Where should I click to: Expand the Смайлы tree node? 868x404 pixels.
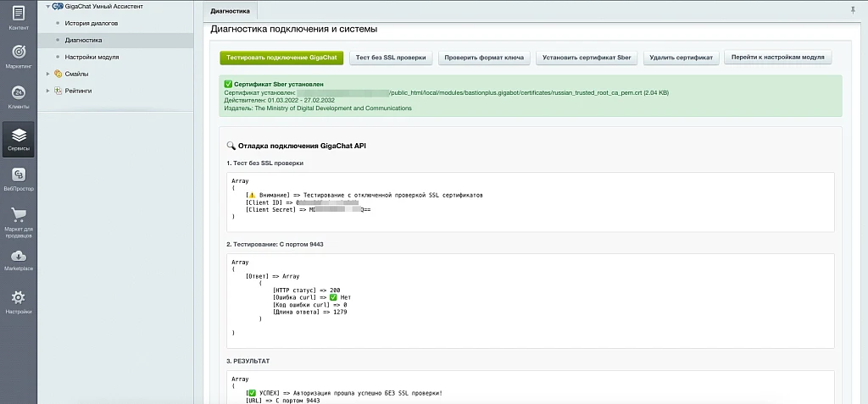[x=48, y=74]
